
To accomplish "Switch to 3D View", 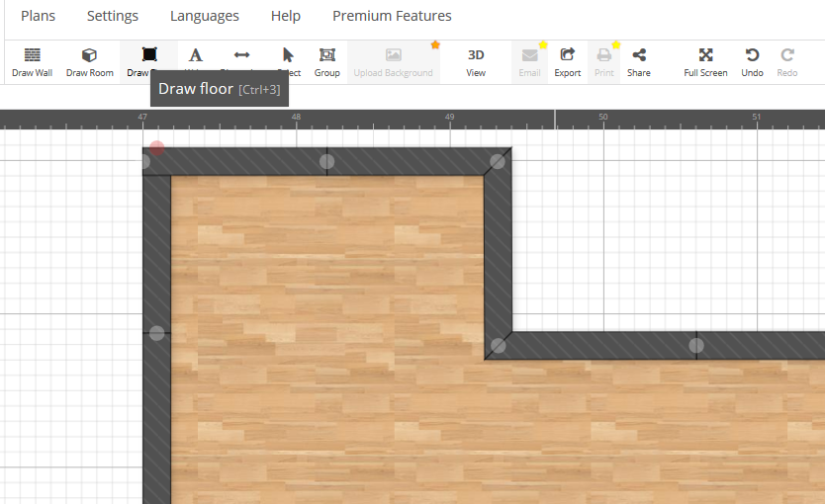I will (476, 62).
